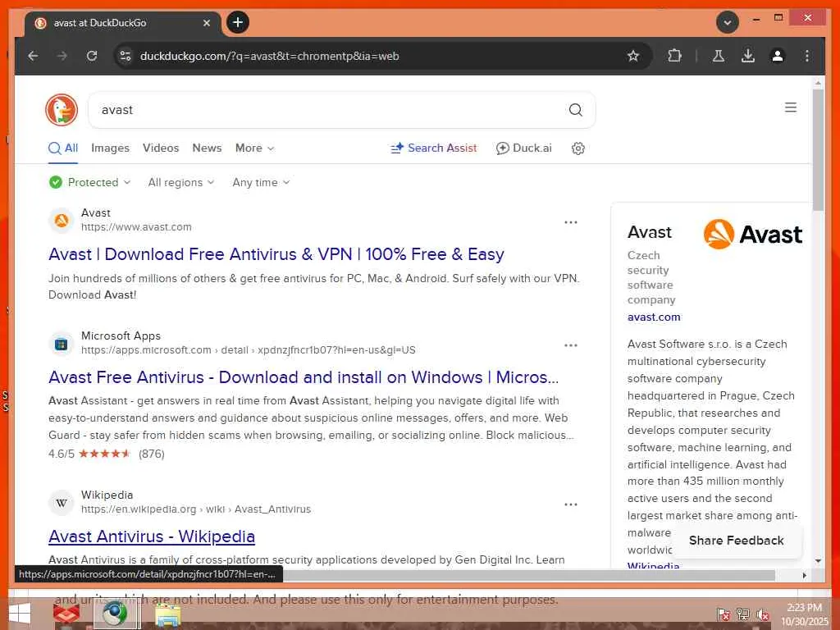Image resolution: width=840 pixels, height=630 pixels.
Task: Expand the tab search dropdown
Action: tap(728, 22)
